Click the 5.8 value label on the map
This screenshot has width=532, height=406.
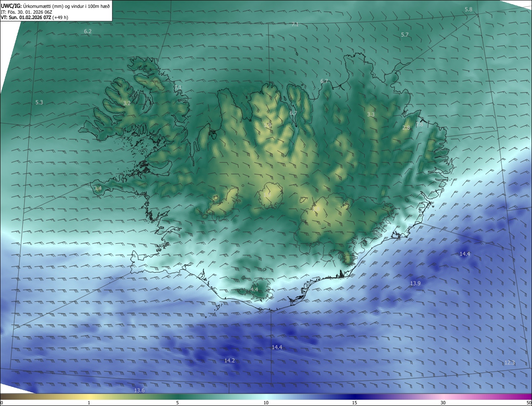coord(468,9)
